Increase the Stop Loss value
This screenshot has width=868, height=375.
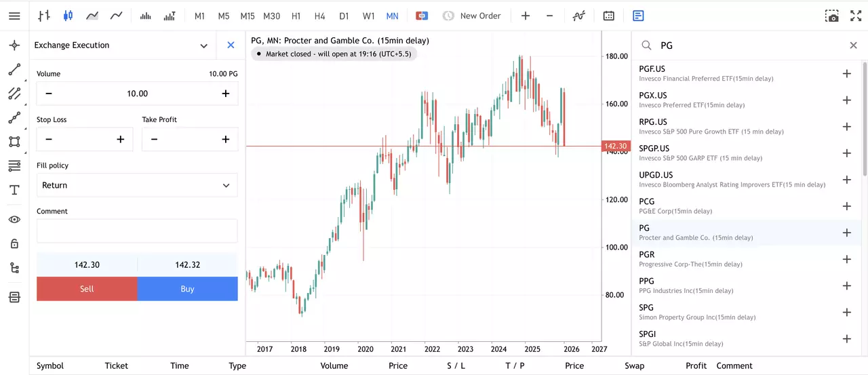pyautogui.click(x=121, y=140)
